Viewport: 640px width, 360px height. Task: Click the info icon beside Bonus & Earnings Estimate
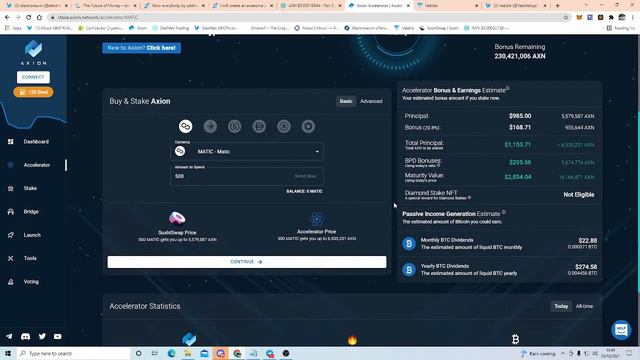(507, 88)
